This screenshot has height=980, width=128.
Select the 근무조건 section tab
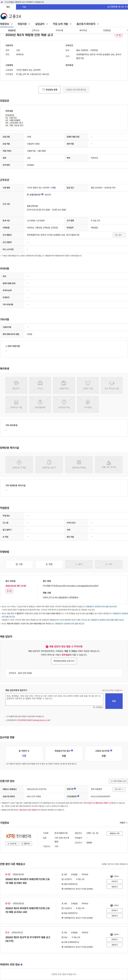click(35, 30)
